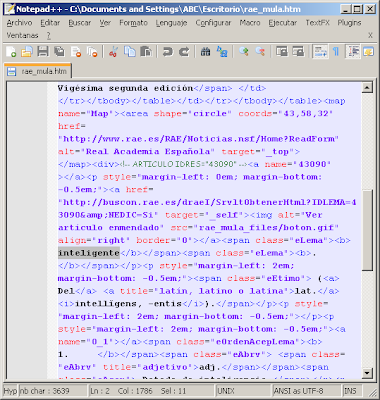Image resolution: width=380 pixels, height=400 pixels.
Task: Close document with menu bar X button
Action: click(x=370, y=35)
